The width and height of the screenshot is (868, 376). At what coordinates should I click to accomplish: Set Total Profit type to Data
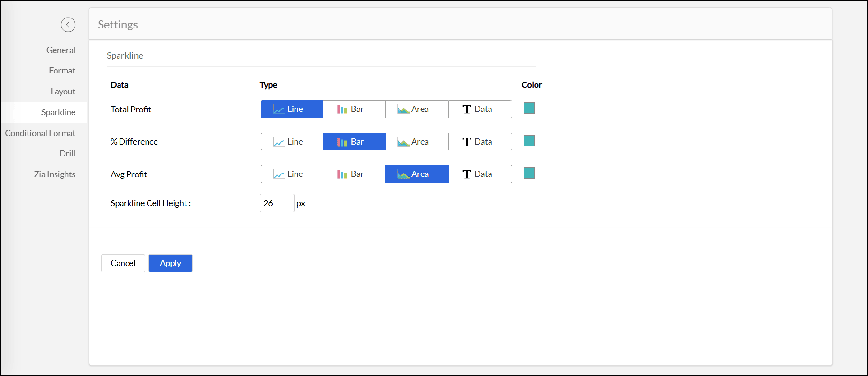[x=480, y=109]
